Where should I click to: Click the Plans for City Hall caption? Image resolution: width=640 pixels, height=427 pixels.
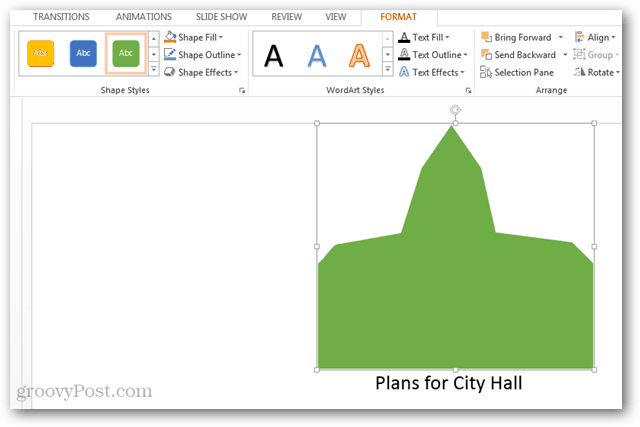coord(449,383)
